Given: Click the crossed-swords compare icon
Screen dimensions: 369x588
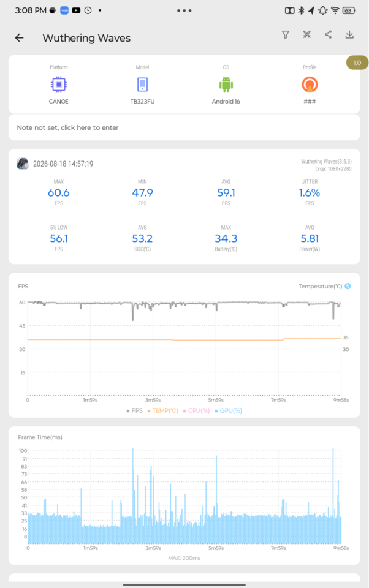Looking at the screenshot, I should [x=307, y=35].
